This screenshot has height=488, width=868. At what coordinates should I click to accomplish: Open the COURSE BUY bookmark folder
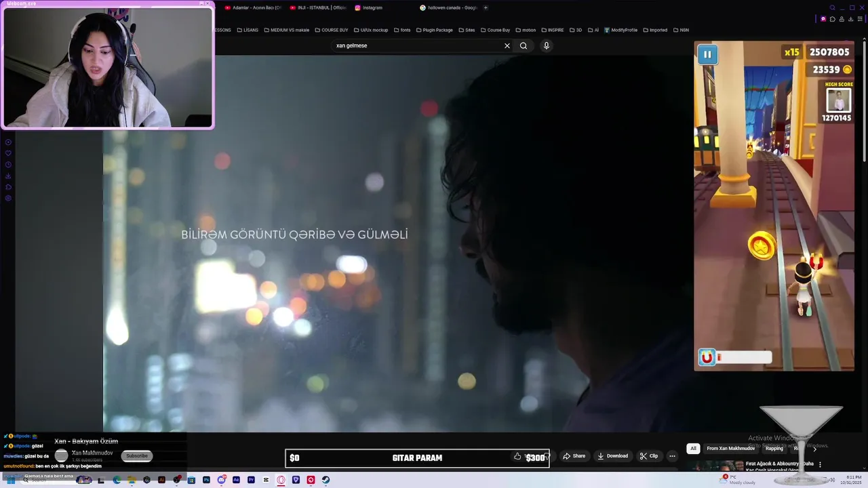click(331, 30)
